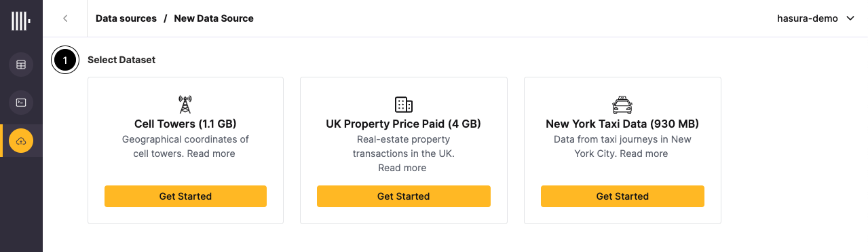Open Read more link for UK Property
The image size is (868, 252).
click(402, 168)
